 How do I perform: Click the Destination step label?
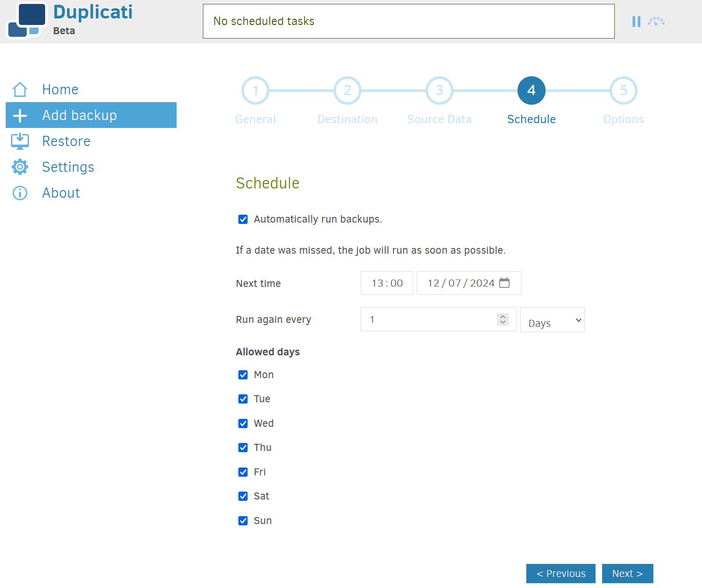pyautogui.click(x=347, y=119)
